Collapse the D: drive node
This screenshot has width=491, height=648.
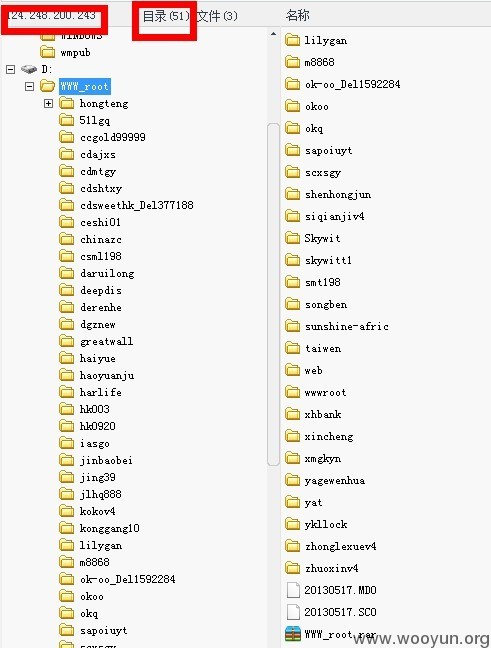coord(11,69)
